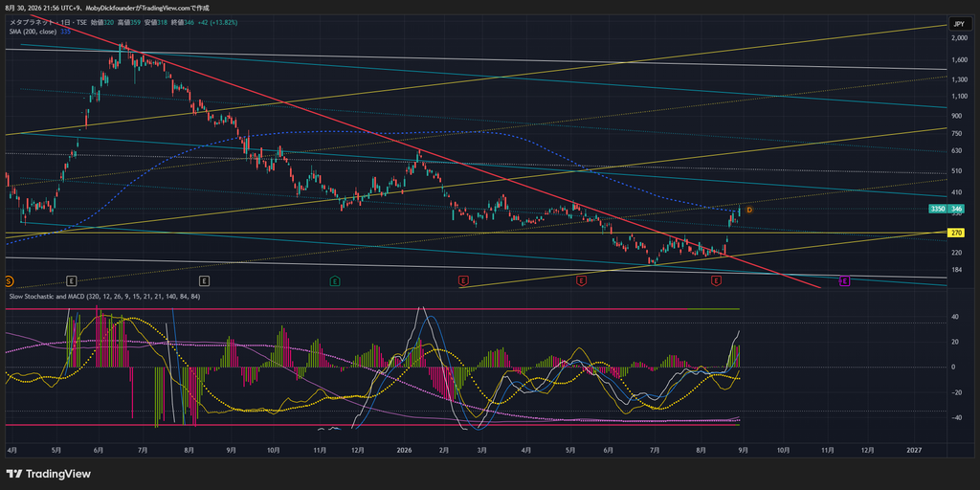Click the +42 (+13.82%) change value
Image resolution: width=980 pixels, height=490 pixels.
[217, 23]
